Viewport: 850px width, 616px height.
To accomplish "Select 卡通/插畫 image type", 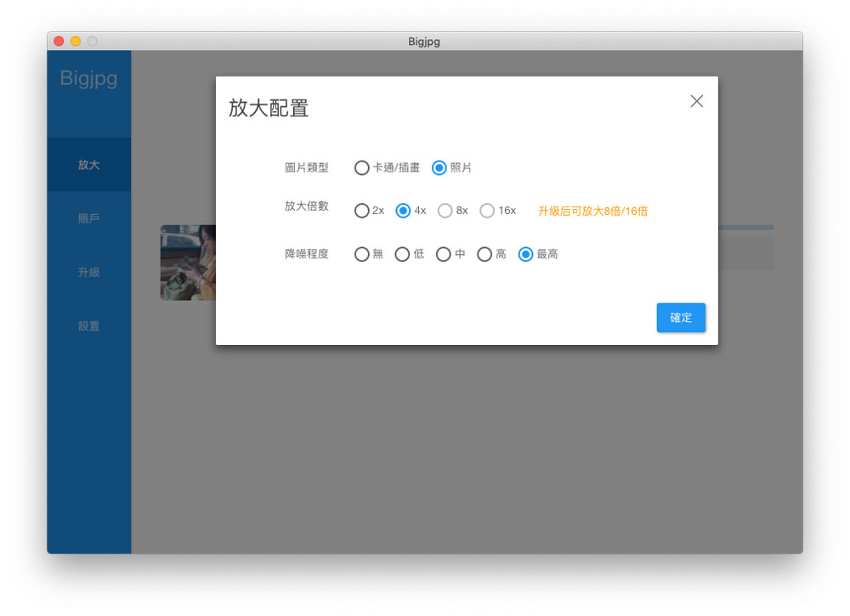I will [x=362, y=168].
